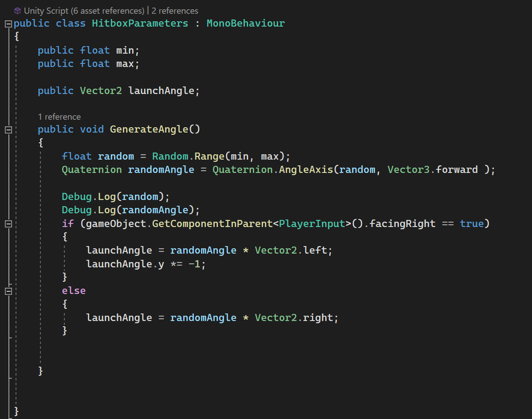Fold the if facingRight block

(8, 224)
